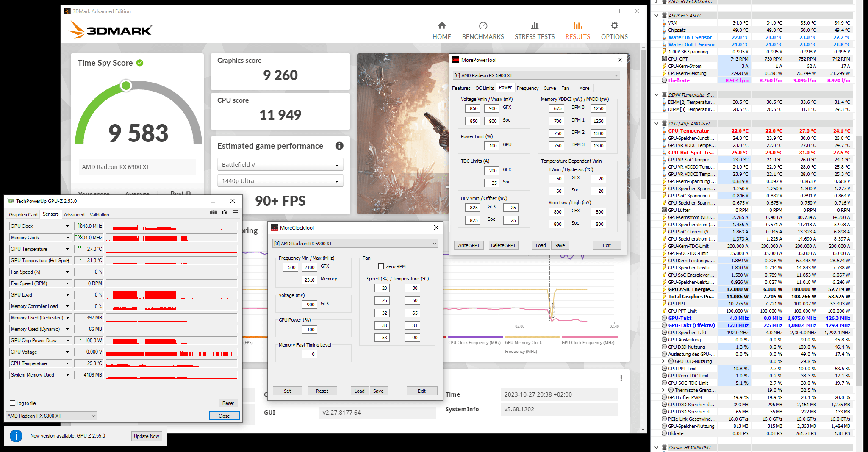The image size is (868, 452).
Task: Open the Graphics Card tab in GPU-Z
Action: [x=23, y=215]
